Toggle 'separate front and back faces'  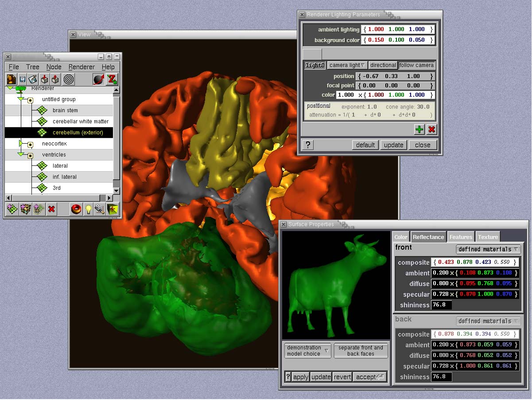click(361, 351)
